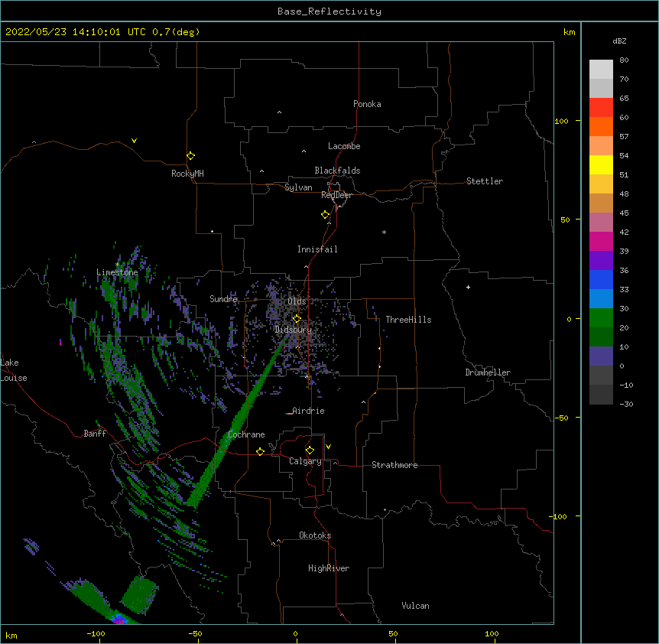
Task: Pick the bright orange 60-57 dBZ swatch
Action: coord(601,126)
